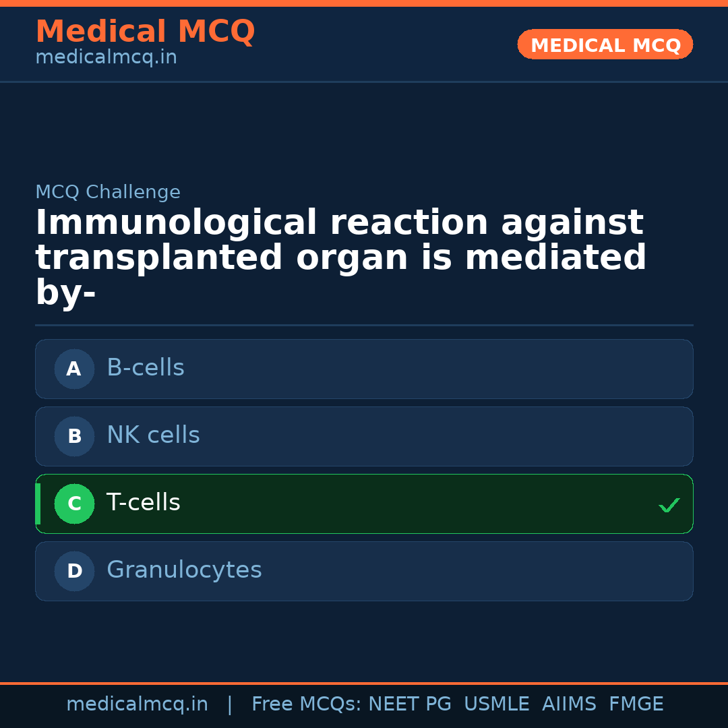This screenshot has width=728, height=728.
Task: Click the USMLE footer text
Action: click(496, 704)
